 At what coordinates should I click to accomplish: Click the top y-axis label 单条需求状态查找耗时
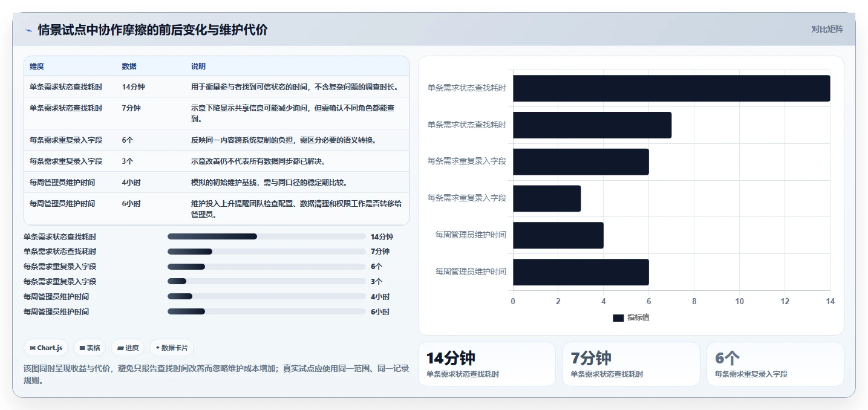pyautogui.click(x=466, y=88)
